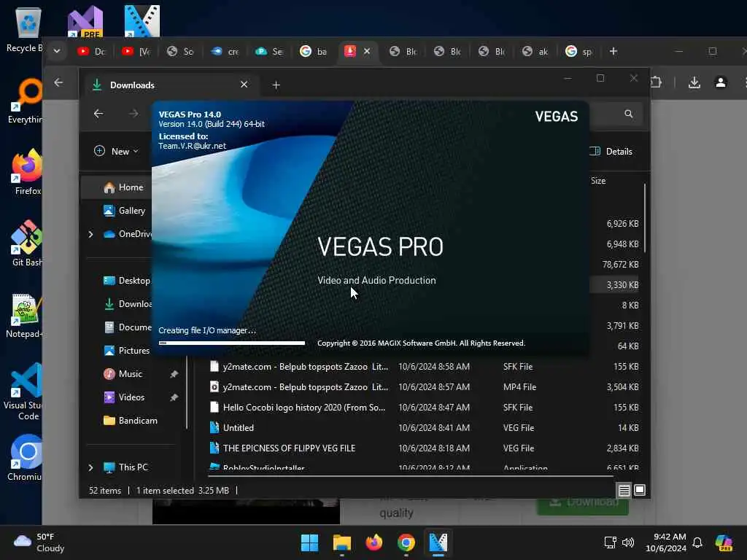Select y2mate MP4 File row
747x560 pixels.
click(x=424, y=386)
